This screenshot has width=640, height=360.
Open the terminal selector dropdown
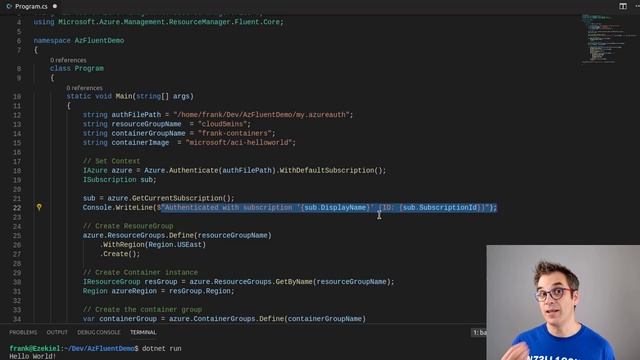(479, 333)
